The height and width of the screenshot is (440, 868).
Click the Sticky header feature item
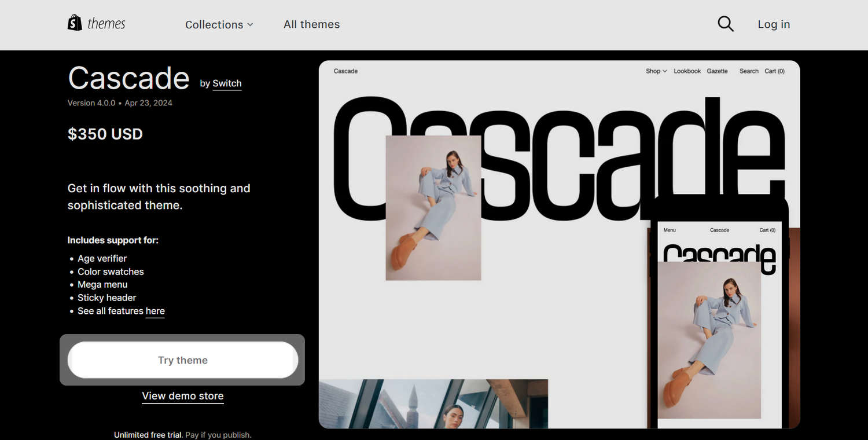pyautogui.click(x=107, y=298)
